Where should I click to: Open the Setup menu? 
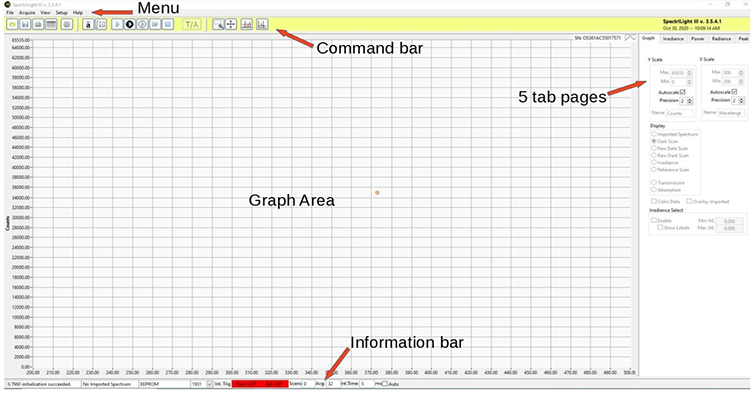coord(61,12)
